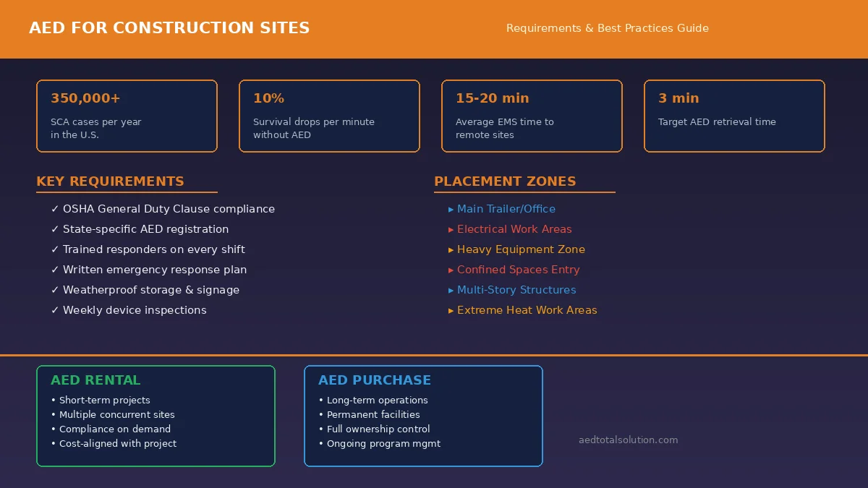Select the PLACEMENT ZONES section heading
The width and height of the screenshot is (868, 488).
click(x=505, y=181)
